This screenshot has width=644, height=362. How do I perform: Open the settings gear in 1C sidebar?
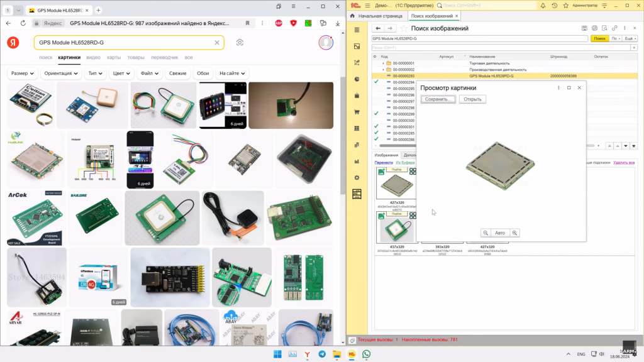tap(357, 178)
